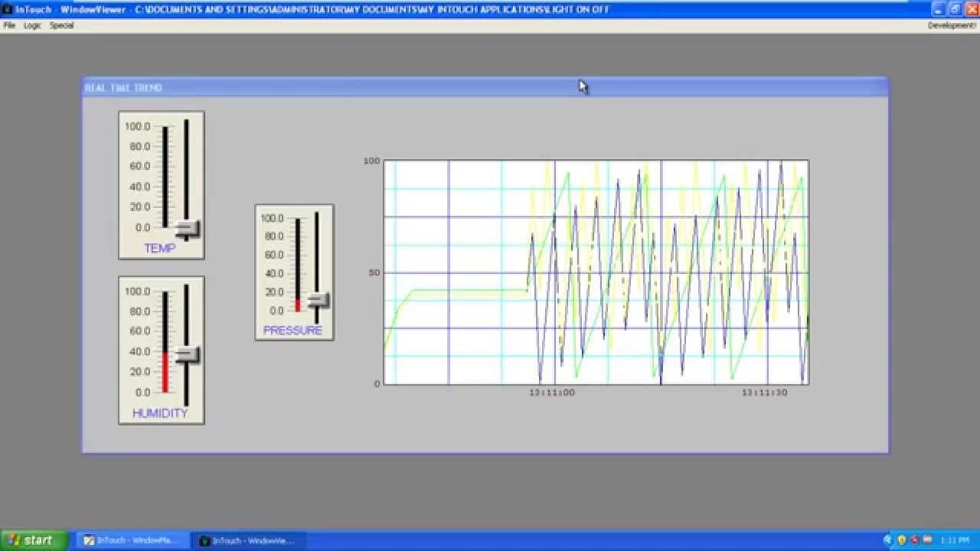Click the real-time trend chart area
This screenshot has width=980, height=551.
(x=596, y=272)
